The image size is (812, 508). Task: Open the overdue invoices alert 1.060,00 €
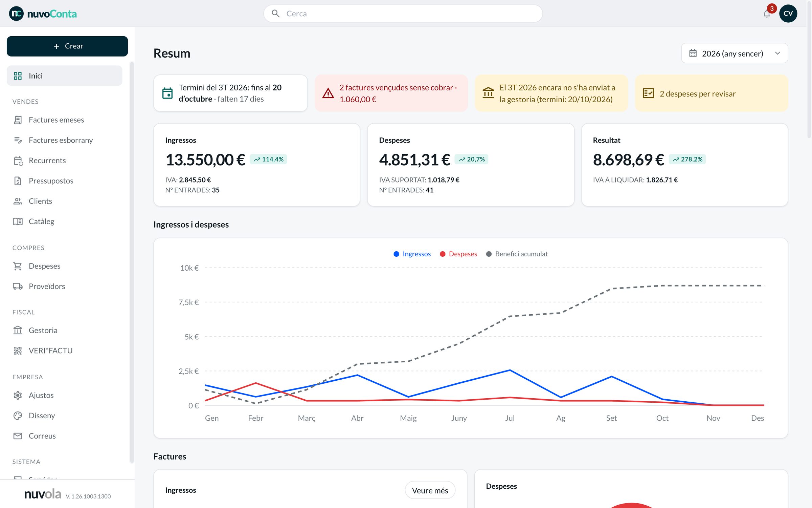(391, 93)
